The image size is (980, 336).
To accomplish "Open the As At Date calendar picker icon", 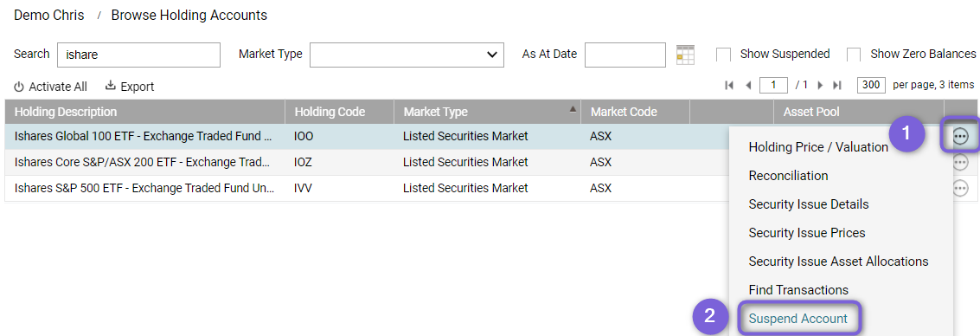I will pos(686,55).
